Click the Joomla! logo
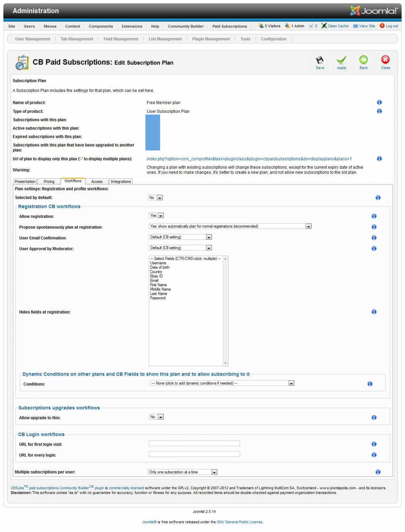Image resolution: width=405 pixels, height=532 pixels. click(374, 11)
